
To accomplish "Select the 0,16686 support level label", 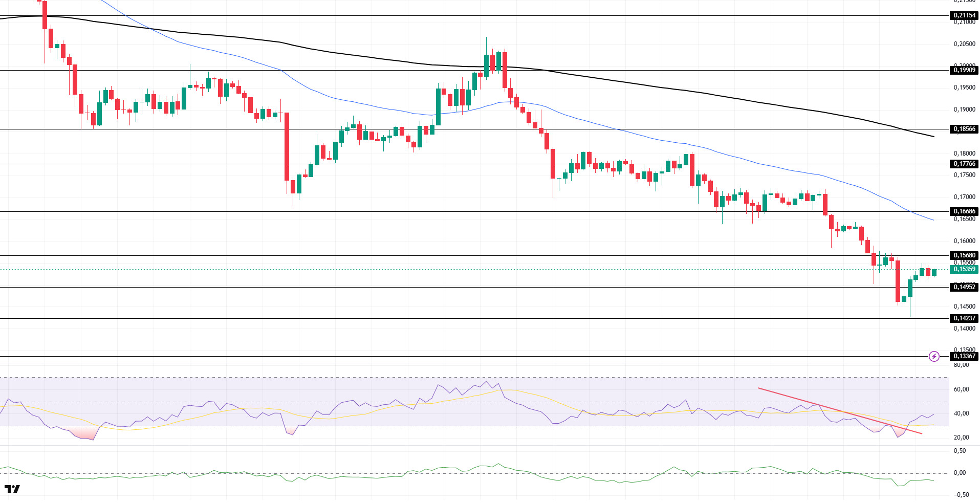I will 964,211.
